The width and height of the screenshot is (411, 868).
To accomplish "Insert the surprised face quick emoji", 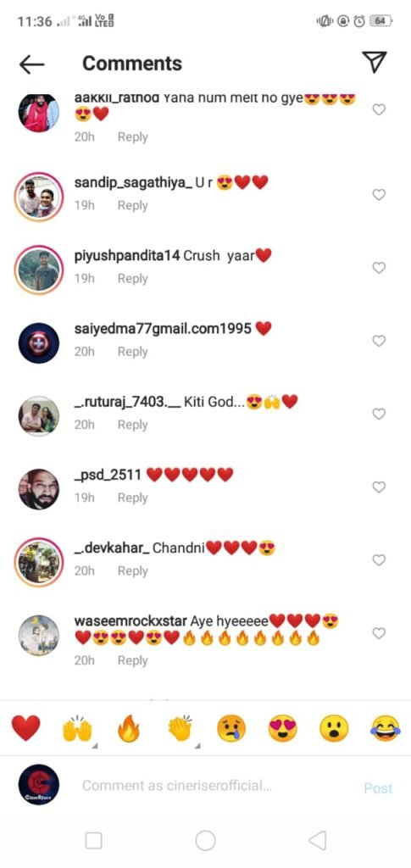I will tap(334, 728).
